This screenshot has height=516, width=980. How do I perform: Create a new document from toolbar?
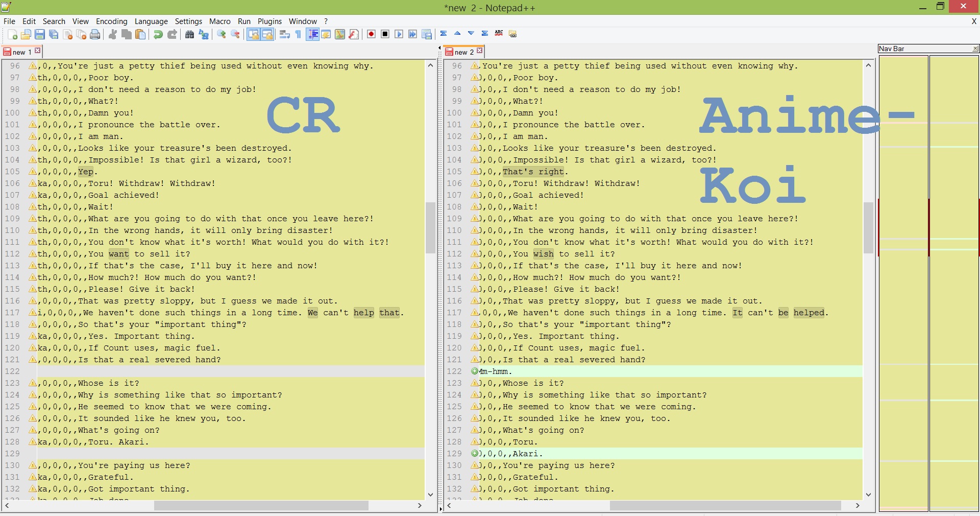coord(13,34)
